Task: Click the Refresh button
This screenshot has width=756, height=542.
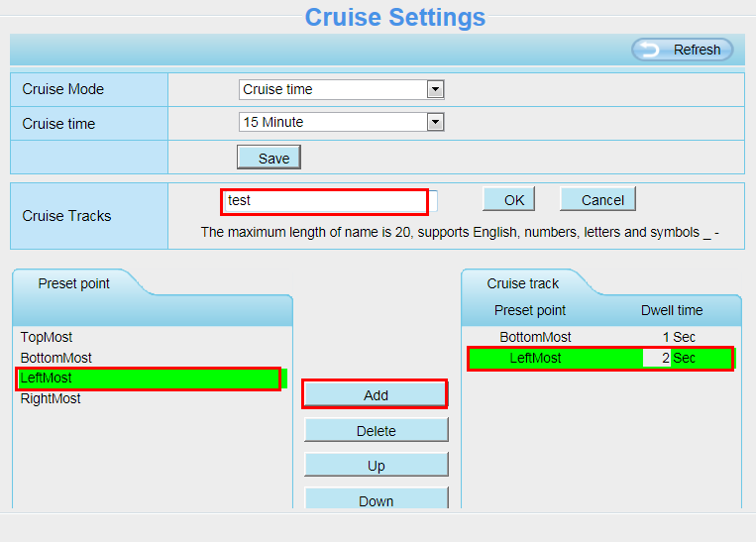Action: (683, 50)
